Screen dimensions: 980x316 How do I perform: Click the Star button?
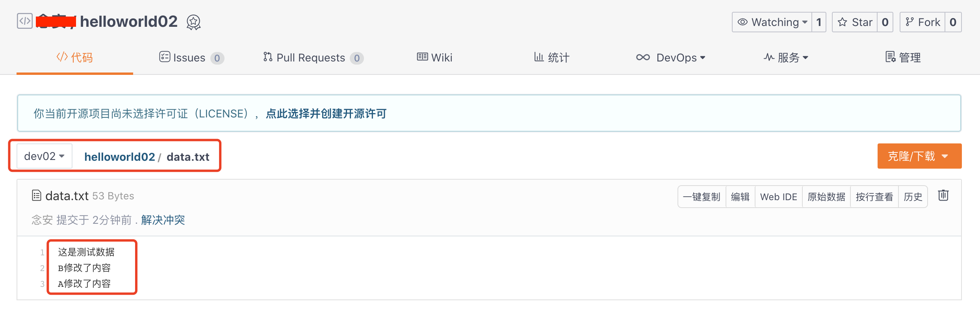pos(855,22)
